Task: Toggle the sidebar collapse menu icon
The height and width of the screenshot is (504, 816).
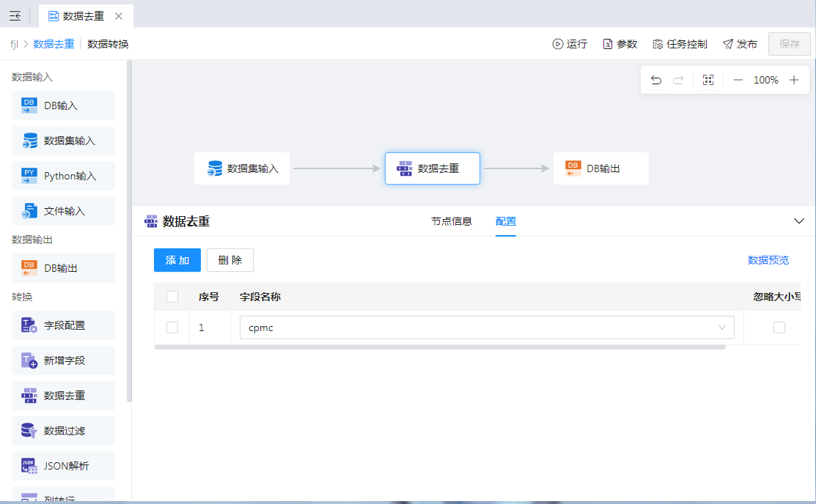Action: point(15,16)
